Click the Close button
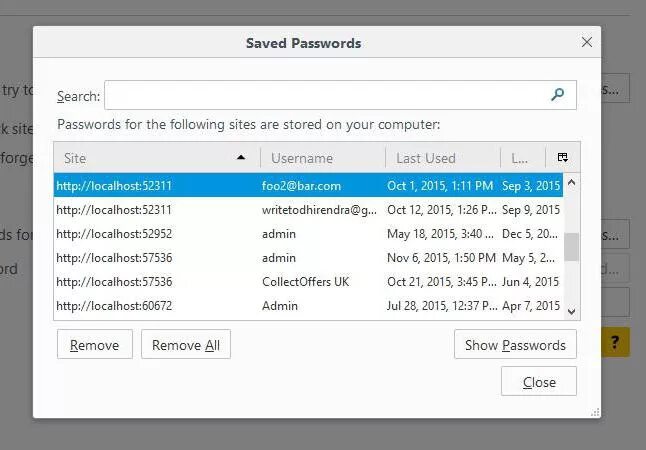The width and height of the screenshot is (646, 450). pyautogui.click(x=539, y=382)
